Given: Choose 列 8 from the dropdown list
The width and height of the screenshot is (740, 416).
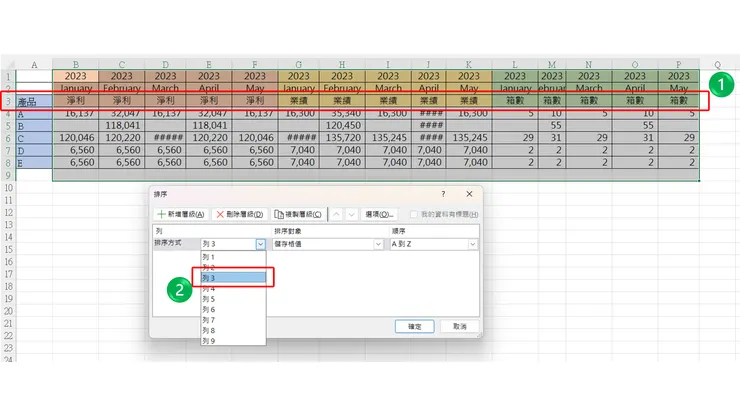Looking at the screenshot, I should [x=233, y=331].
